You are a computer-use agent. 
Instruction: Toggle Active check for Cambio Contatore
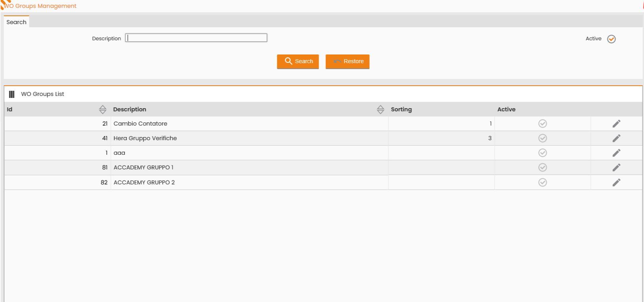pyautogui.click(x=542, y=124)
